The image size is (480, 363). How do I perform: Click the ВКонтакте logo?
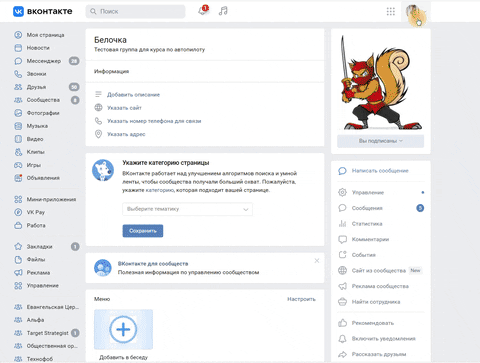43,11
